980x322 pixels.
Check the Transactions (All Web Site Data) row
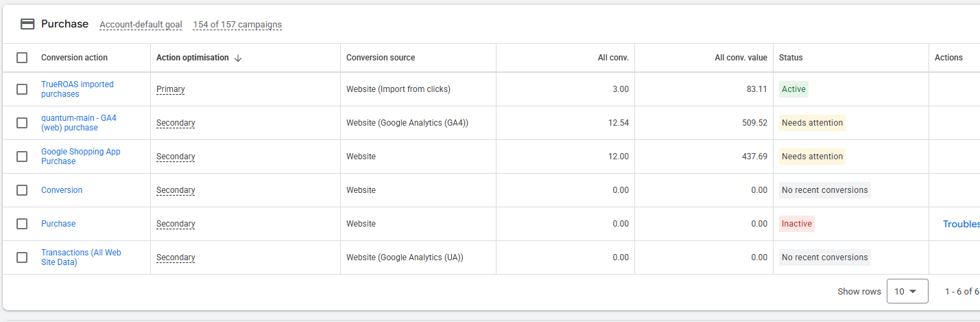pos(22,257)
